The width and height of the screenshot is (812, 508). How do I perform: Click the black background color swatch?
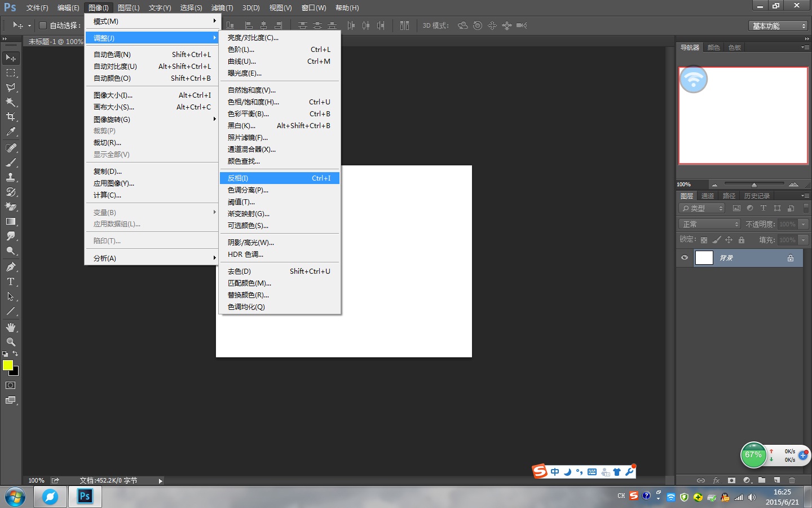pos(15,372)
